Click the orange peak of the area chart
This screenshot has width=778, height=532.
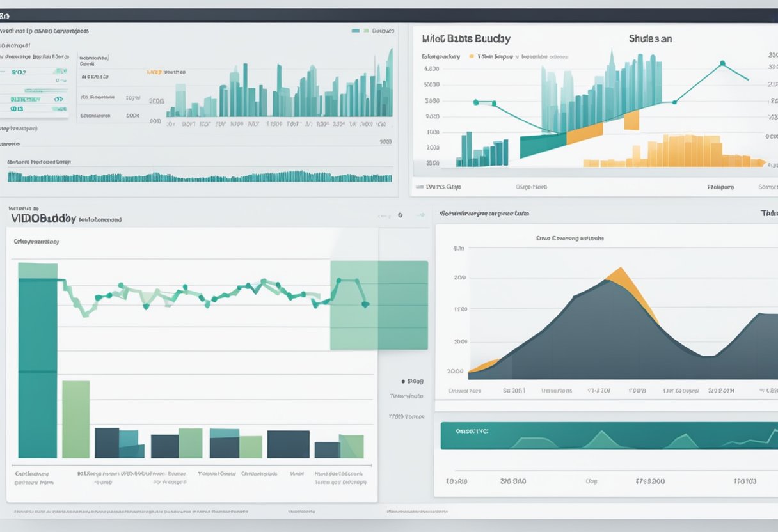pyautogui.click(x=619, y=271)
